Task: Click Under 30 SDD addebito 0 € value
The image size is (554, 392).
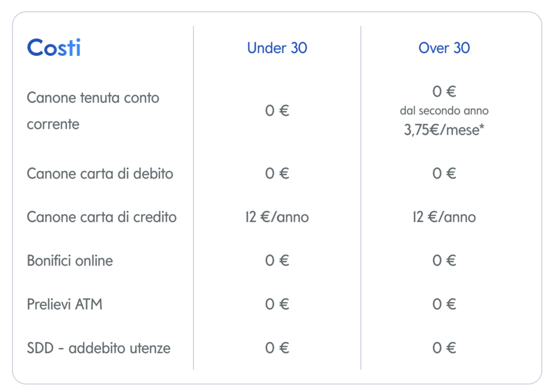Action: tap(277, 348)
